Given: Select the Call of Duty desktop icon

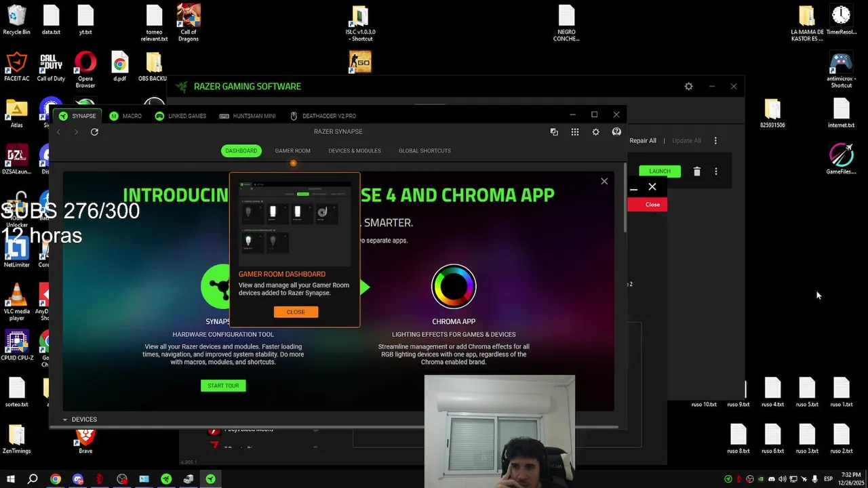Looking at the screenshot, I should pyautogui.click(x=51, y=67).
